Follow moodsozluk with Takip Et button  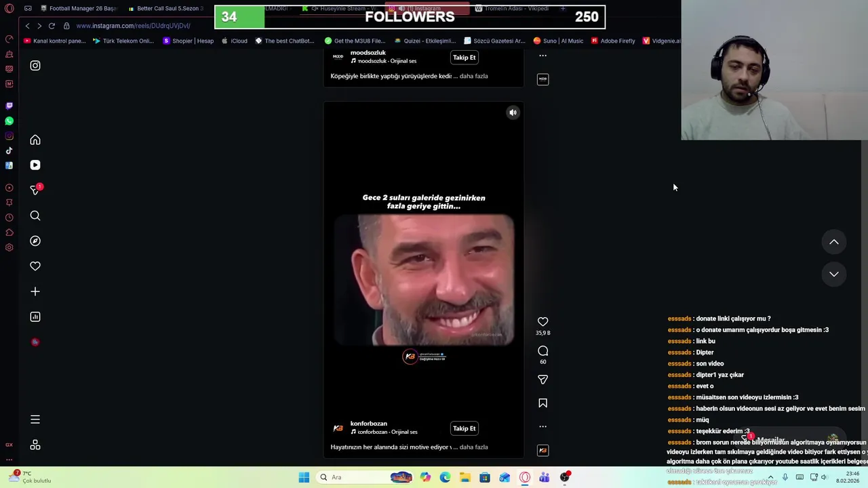(x=465, y=58)
